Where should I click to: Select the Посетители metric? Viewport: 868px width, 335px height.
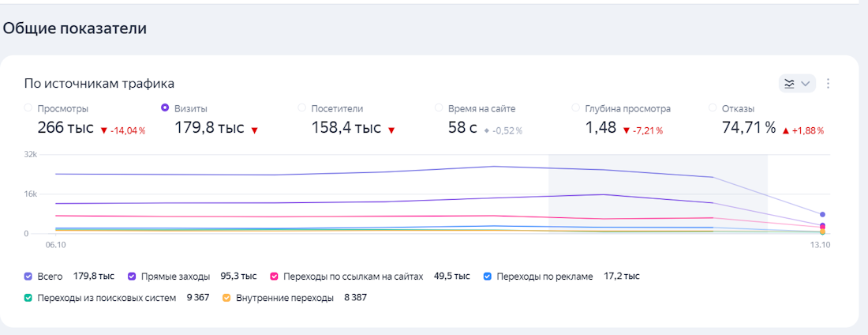tap(302, 108)
